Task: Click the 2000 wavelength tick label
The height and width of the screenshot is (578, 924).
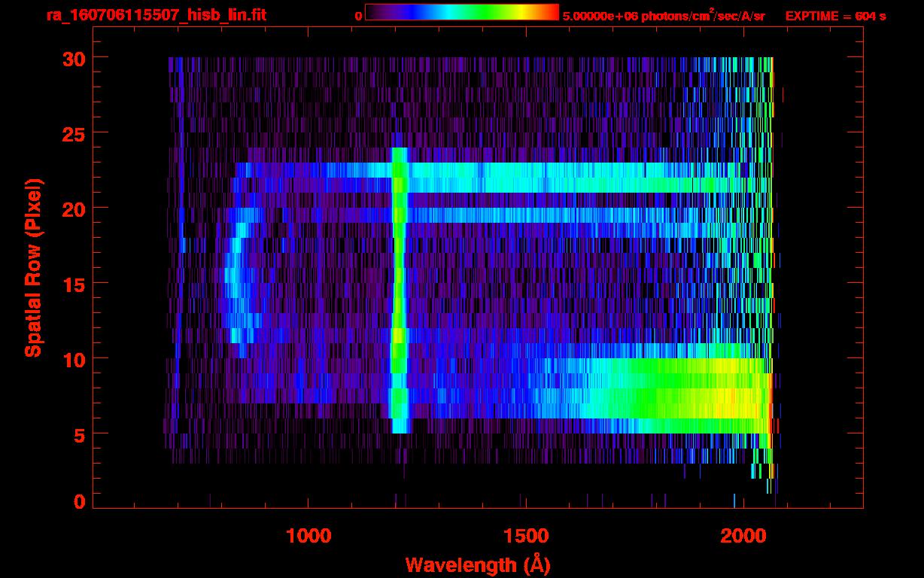Action: pyautogui.click(x=743, y=536)
